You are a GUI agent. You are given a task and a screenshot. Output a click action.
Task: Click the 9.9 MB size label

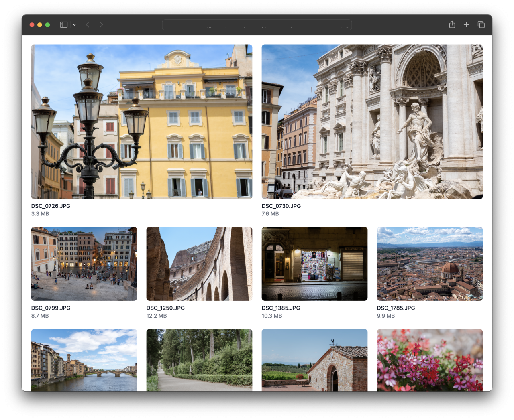tap(386, 316)
